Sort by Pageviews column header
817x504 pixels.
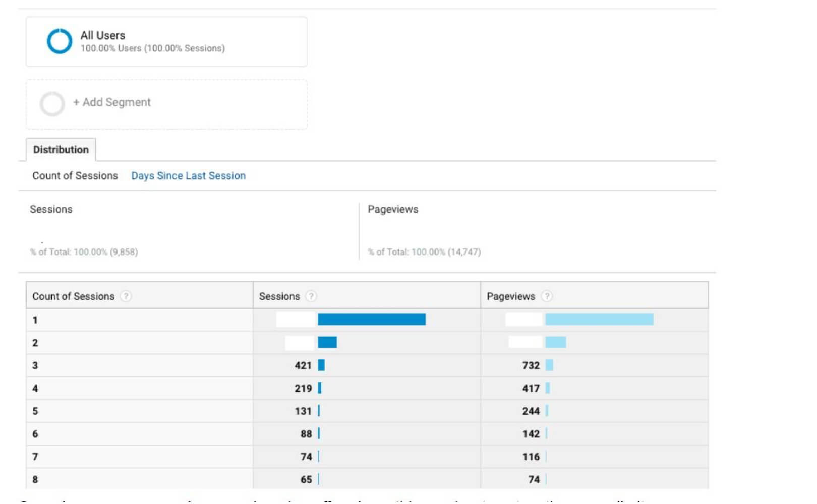click(510, 296)
